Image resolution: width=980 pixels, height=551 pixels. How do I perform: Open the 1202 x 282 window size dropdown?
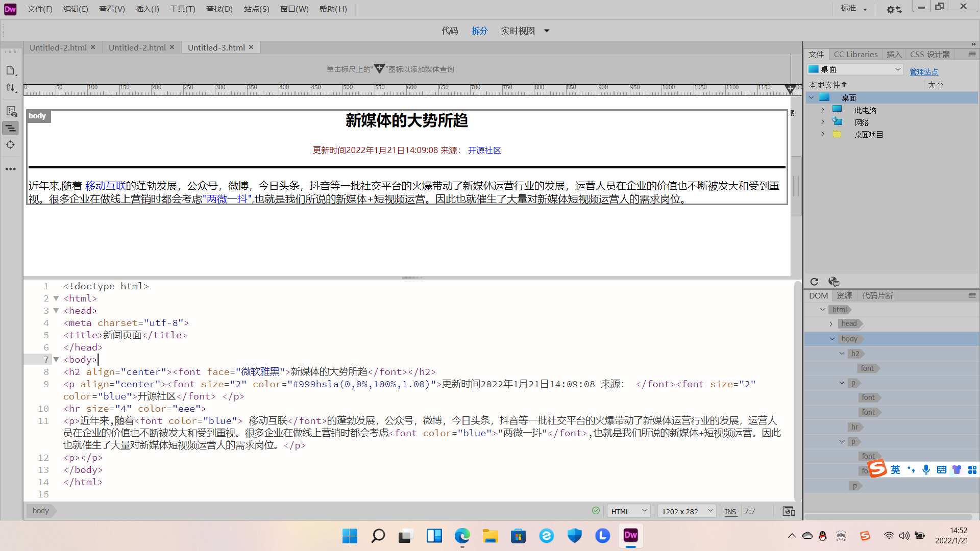687,511
